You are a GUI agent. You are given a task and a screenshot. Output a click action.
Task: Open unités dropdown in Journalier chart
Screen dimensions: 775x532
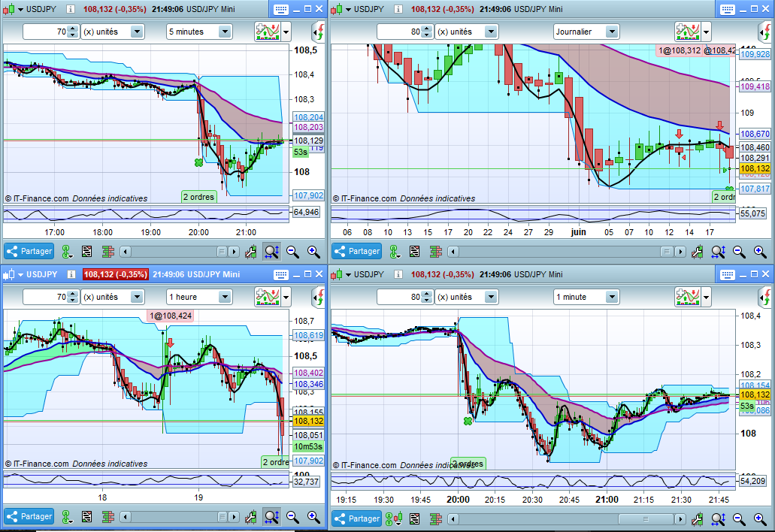[466, 32]
